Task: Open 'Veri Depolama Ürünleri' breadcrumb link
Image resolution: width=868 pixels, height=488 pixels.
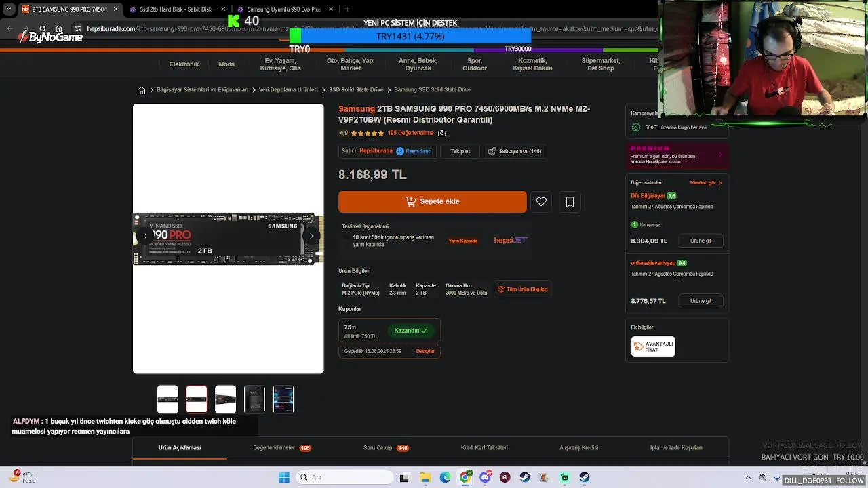Action: pos(288,90)
